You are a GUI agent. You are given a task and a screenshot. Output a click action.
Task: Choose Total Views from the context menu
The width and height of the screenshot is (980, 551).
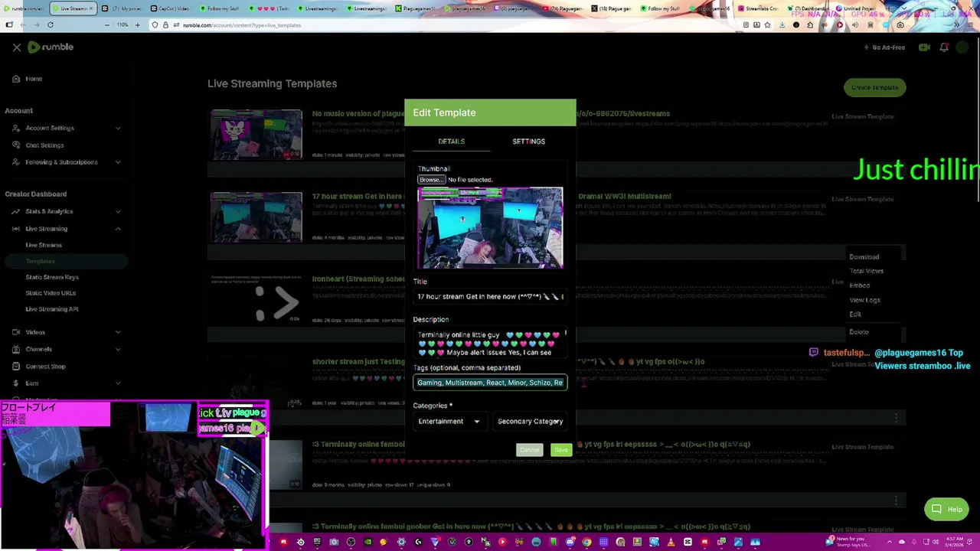866,271
